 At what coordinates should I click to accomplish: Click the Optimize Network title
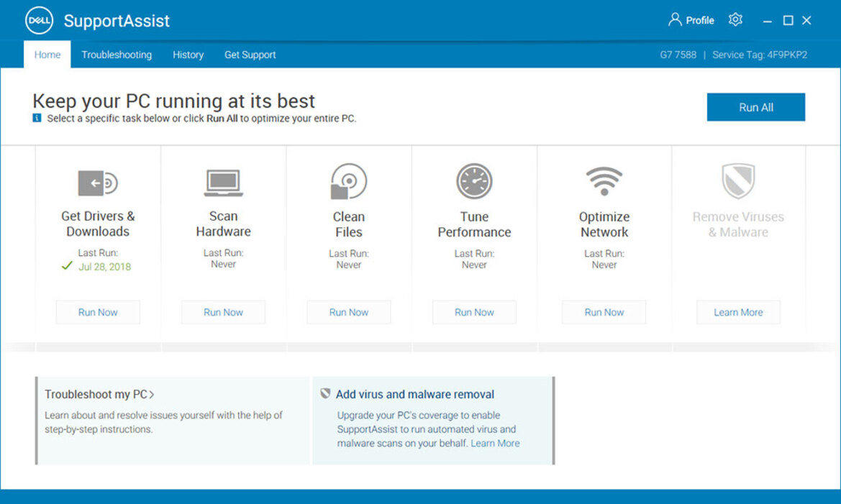click(604, 224)
